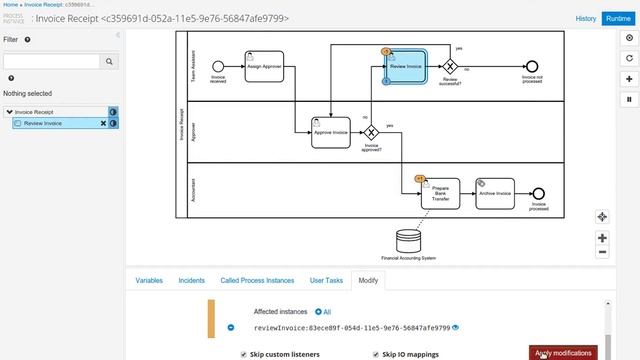Image resolution: width=640 pixels, height=360 pixels.
Task: Click the plus icon in right toolbar
Action: pyautogui.click(x=629, y=79)
